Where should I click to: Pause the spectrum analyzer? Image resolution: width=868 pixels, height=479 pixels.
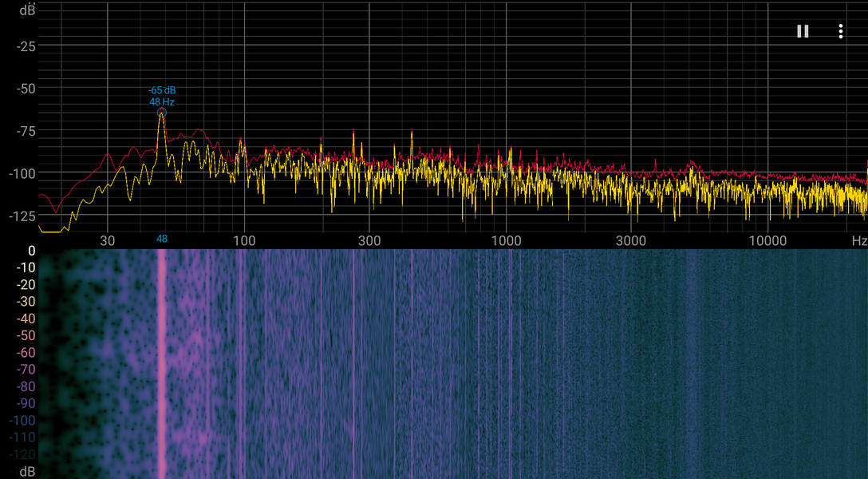(803, 31)
